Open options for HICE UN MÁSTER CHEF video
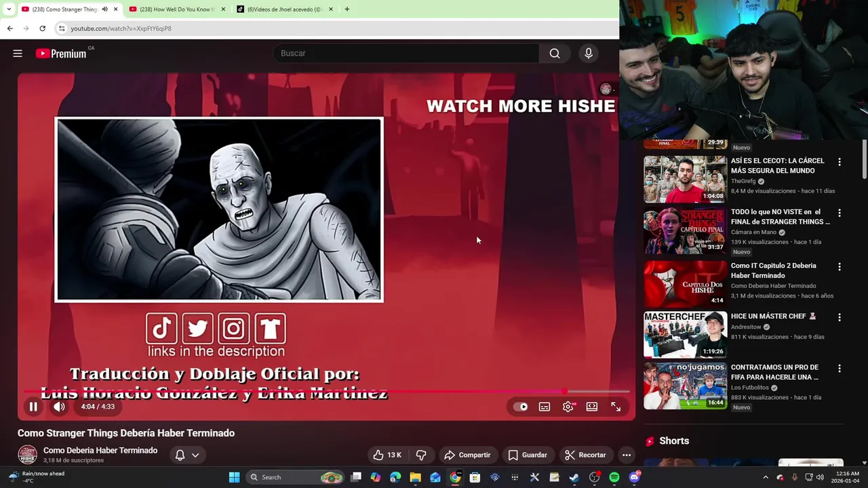868x488 pixels. click(839, 317)
